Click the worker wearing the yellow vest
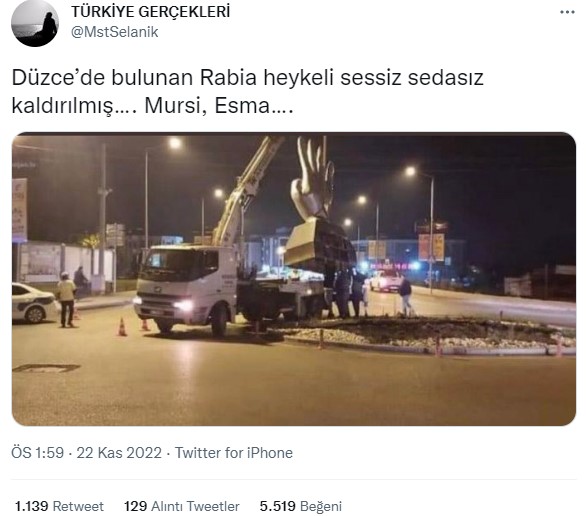 [67, 300]
